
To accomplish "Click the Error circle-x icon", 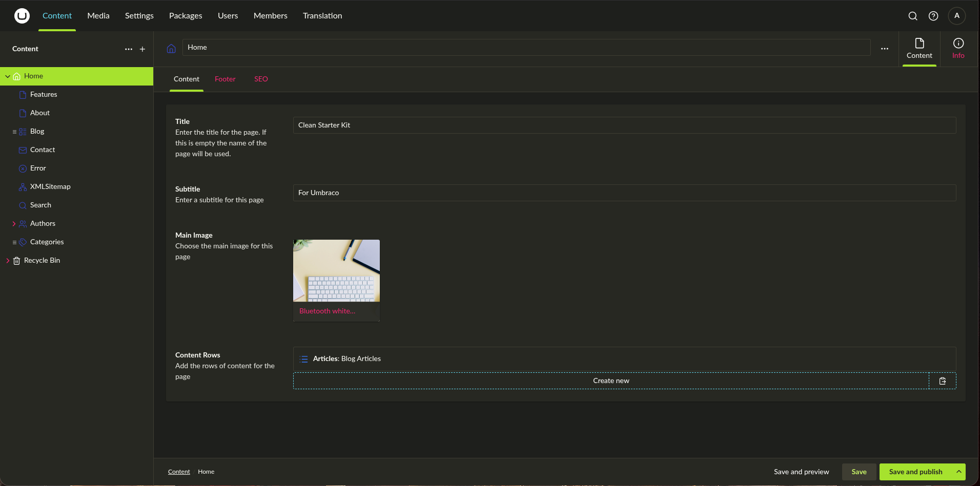I will click(x=23, y=168).
